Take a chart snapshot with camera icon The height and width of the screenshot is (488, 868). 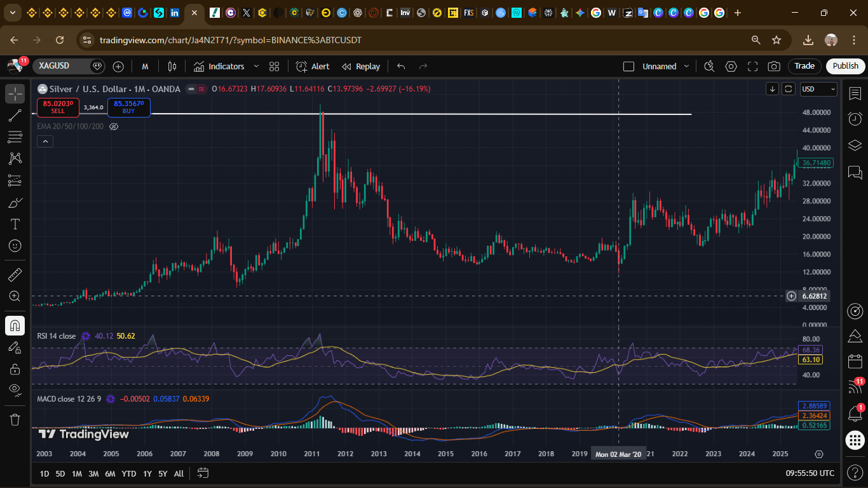point(774,66)
